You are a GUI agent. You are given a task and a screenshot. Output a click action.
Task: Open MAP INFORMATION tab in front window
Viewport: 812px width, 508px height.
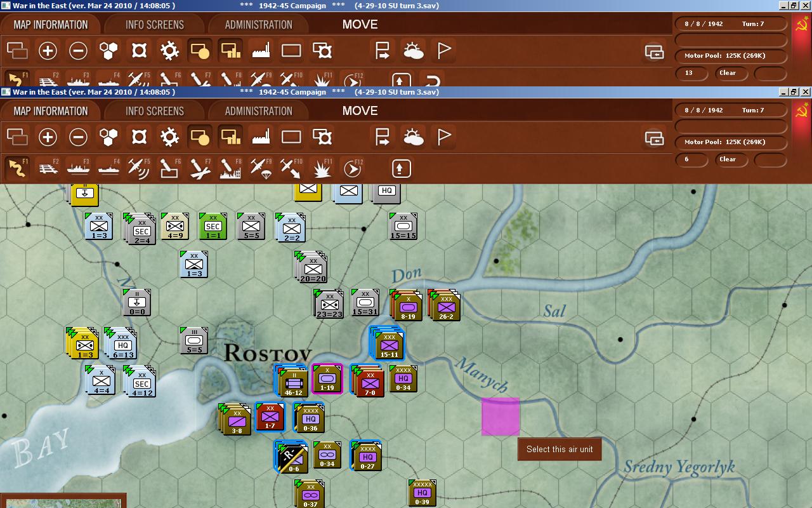point(51,111)
